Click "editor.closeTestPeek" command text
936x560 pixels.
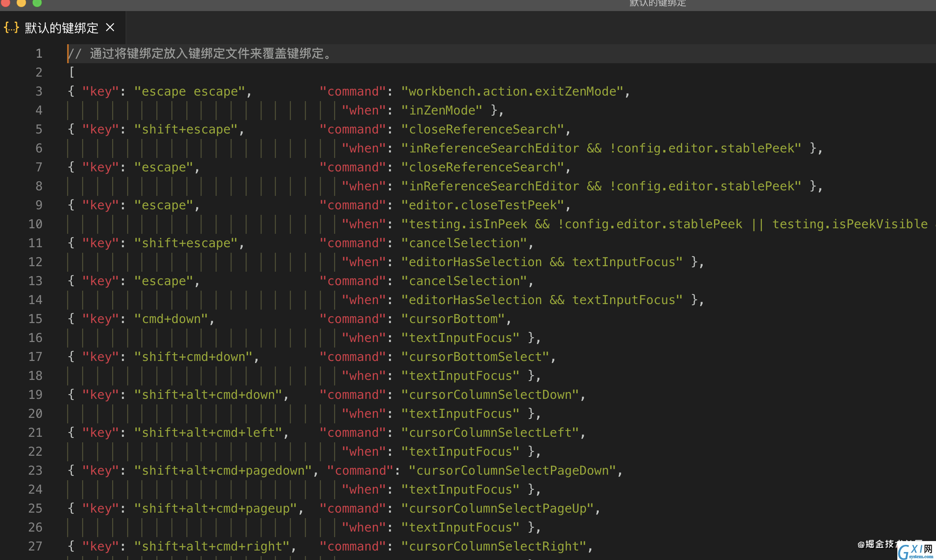[482, 205]
